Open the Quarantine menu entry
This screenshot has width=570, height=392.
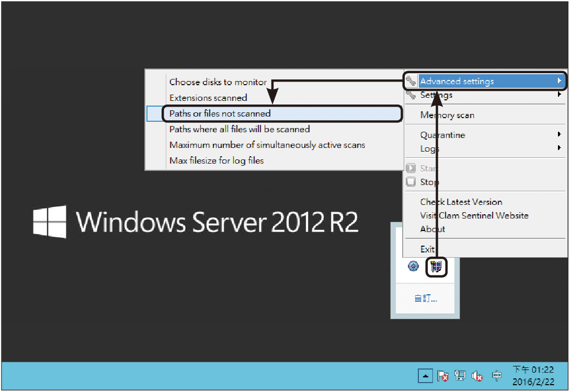[485, 135]
